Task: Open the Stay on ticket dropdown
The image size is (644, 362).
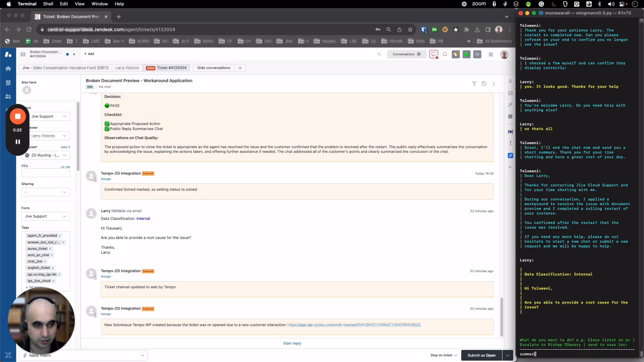Action: click(444, 355)
